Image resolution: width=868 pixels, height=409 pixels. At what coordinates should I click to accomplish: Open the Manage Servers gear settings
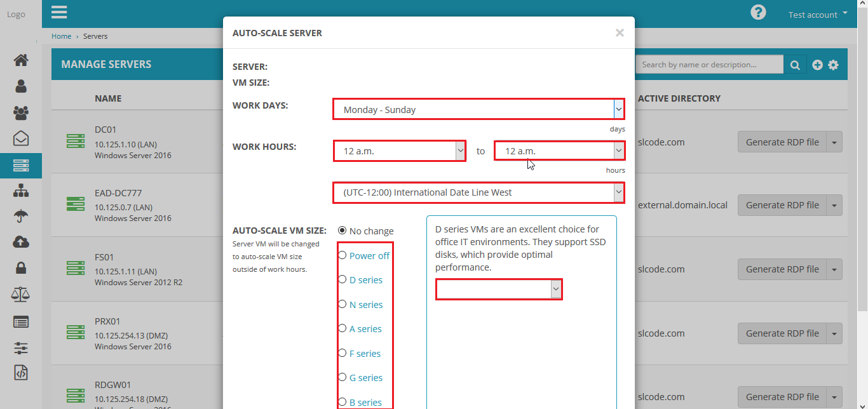834,65
